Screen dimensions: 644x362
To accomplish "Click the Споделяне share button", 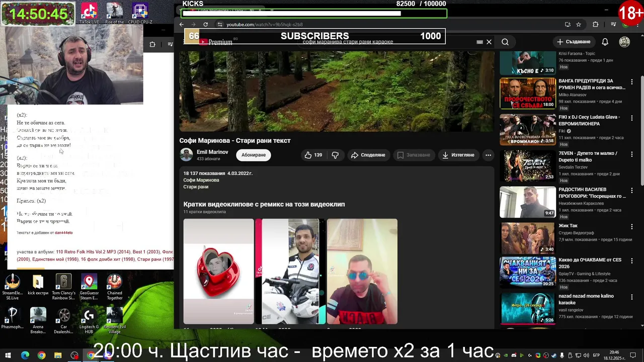I will pyautogui.click(x=368, y=155).
